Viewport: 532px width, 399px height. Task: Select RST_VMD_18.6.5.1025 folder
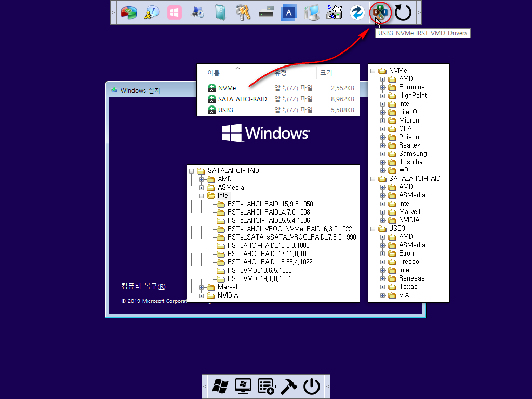(x=260, y=270)
